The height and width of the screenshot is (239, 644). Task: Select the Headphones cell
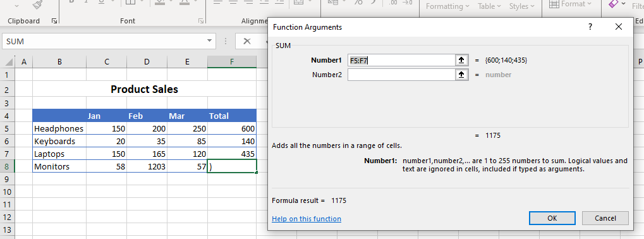pos(59,128)
